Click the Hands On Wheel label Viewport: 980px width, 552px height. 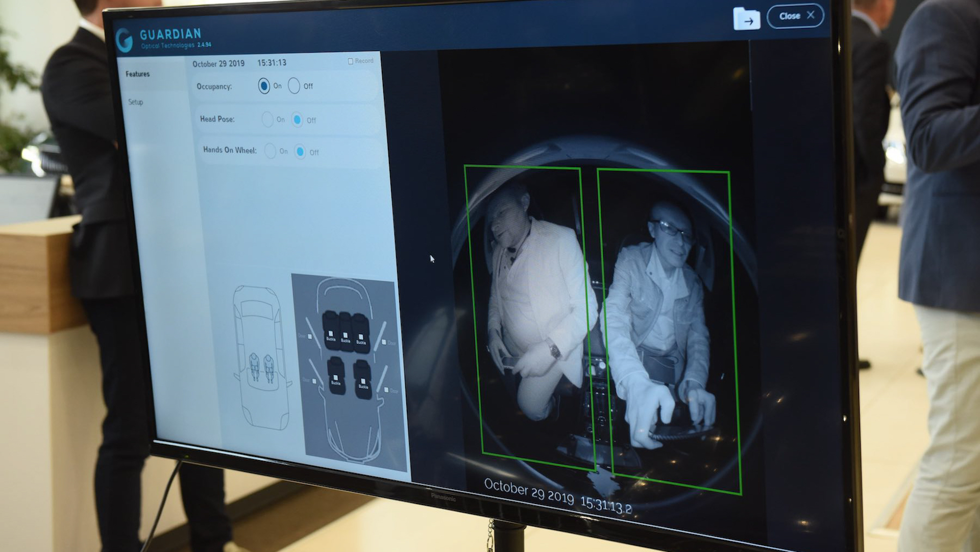pos(230,150)
